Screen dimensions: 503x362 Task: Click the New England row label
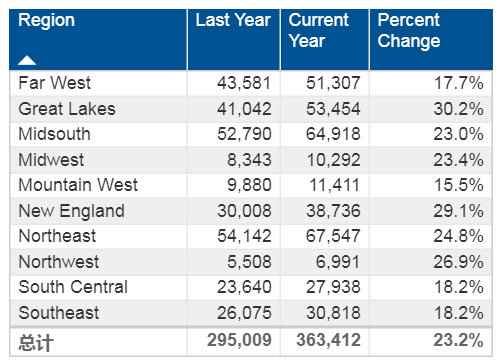[x=72, y=211]
